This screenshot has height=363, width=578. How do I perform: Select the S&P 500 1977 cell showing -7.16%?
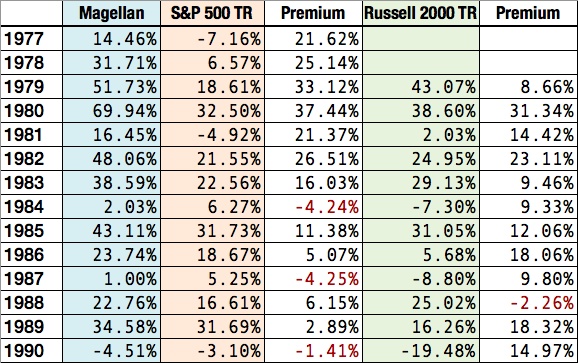212,38
